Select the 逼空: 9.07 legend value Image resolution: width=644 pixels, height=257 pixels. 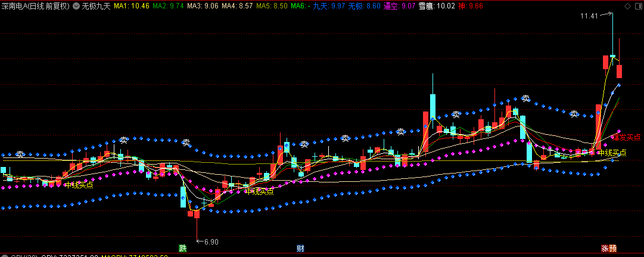click(x=399, y=6)
